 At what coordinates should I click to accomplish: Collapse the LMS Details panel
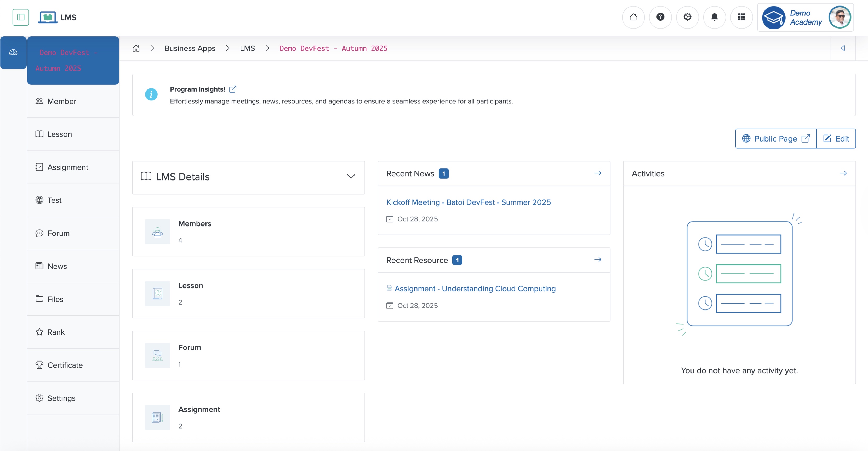(350, 176)
